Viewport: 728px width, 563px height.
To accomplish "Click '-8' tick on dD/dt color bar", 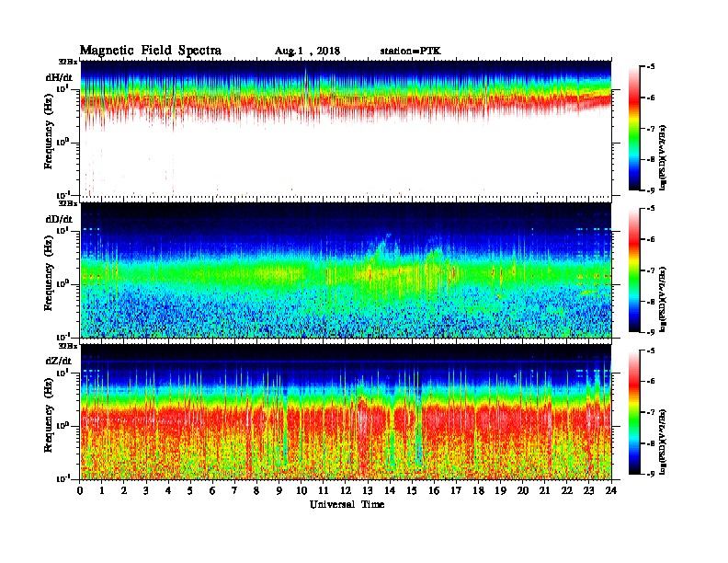I will pos(651,302).
